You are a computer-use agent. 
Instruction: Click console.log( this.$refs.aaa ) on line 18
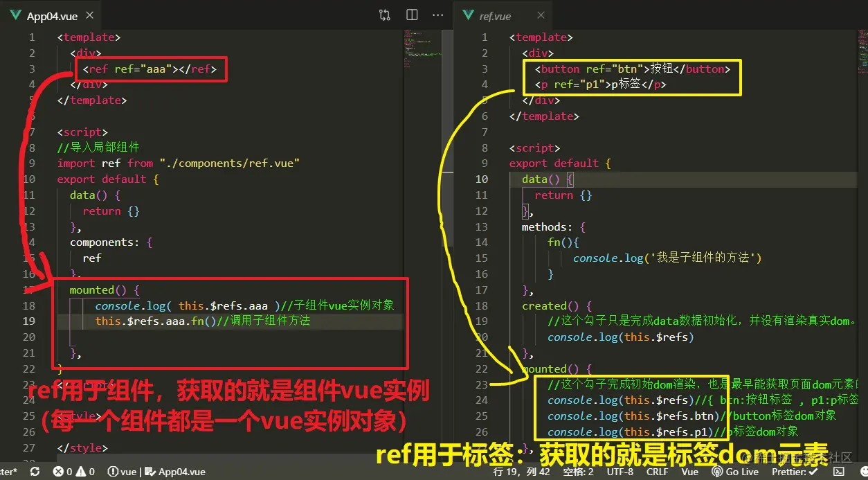click(x=188, y=305)
